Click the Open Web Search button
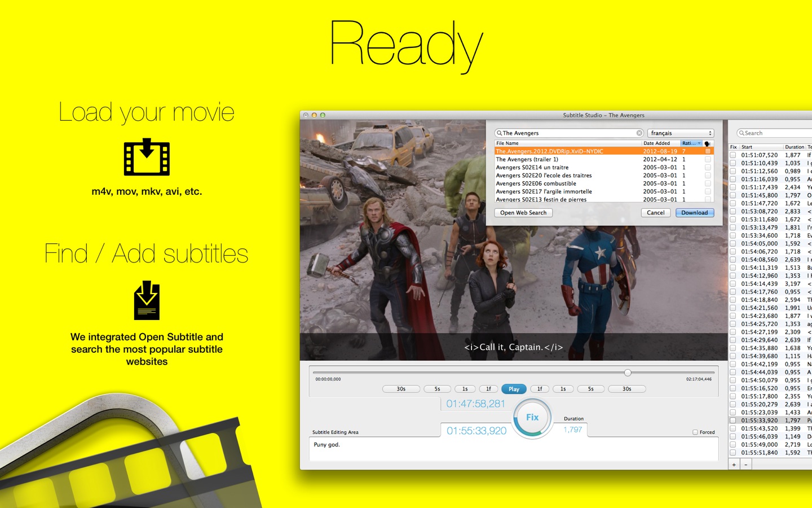 click(x=523, y=213)
